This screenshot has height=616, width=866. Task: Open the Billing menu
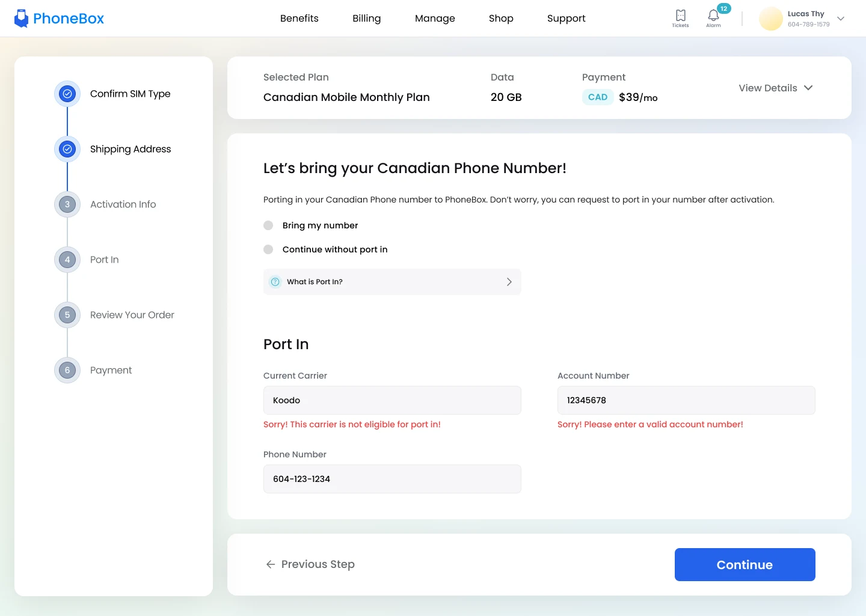pyautogui.click(x=367, y=18)
